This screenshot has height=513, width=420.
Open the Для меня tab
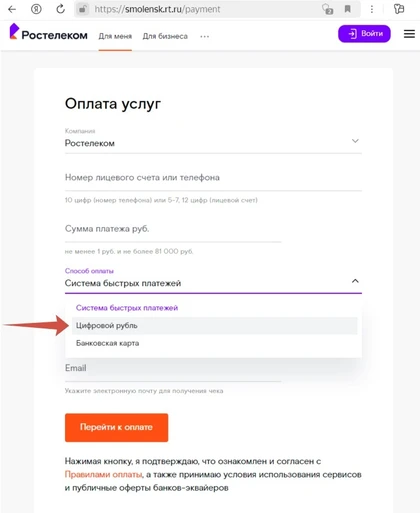coord(115,36)
